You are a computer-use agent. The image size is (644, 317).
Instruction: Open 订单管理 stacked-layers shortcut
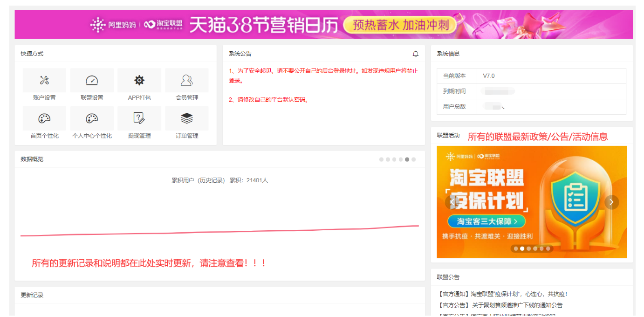pyautogui.click(x=187, y=118)
